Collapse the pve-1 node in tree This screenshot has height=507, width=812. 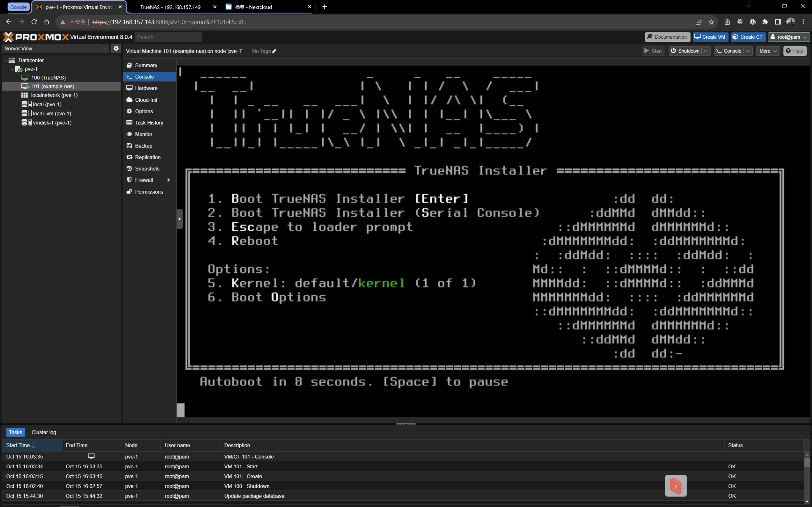point(12,69)
